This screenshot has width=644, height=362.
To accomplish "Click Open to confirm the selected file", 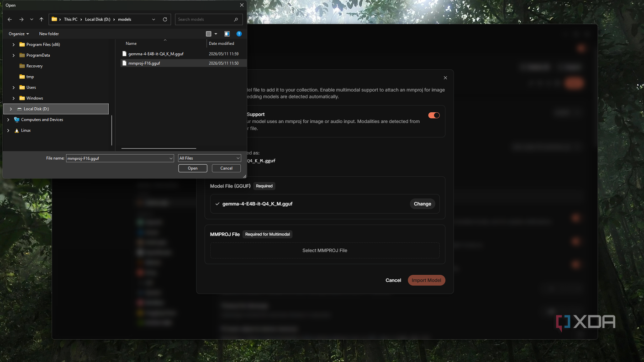I will click(193, 168).
